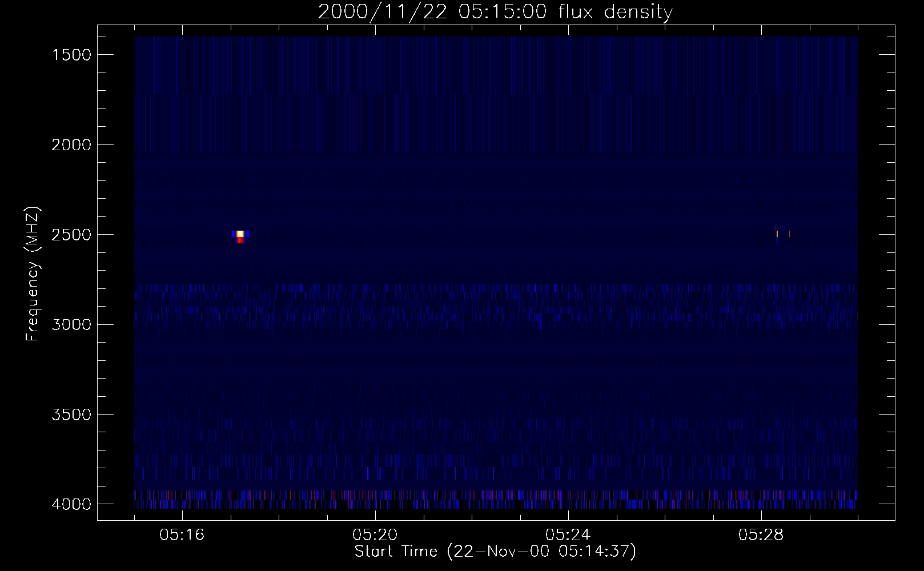Click the "Start Time (22-Nov-00 05:14:37)" label
This screenshot has width=924, height=571.
(x=495, y=552)
